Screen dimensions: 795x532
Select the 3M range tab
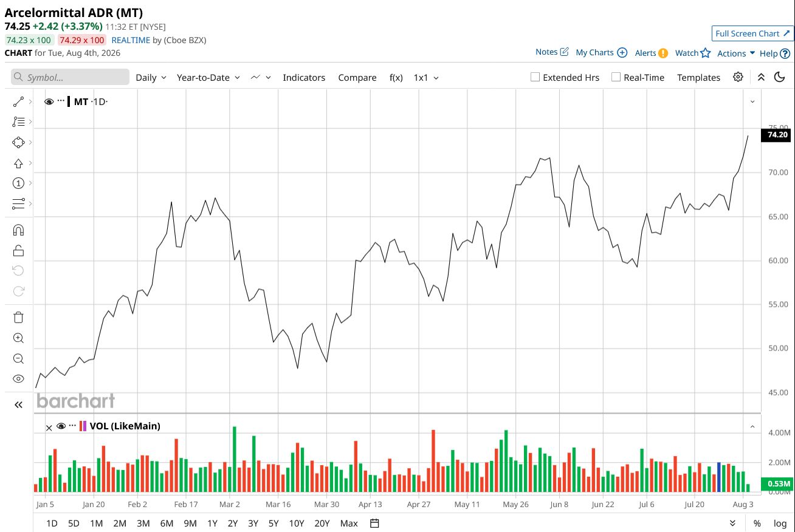tap(143, 523)
